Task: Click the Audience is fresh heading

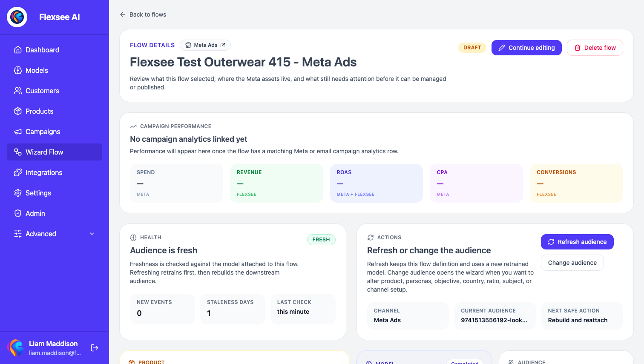Action: coord(164,250)
